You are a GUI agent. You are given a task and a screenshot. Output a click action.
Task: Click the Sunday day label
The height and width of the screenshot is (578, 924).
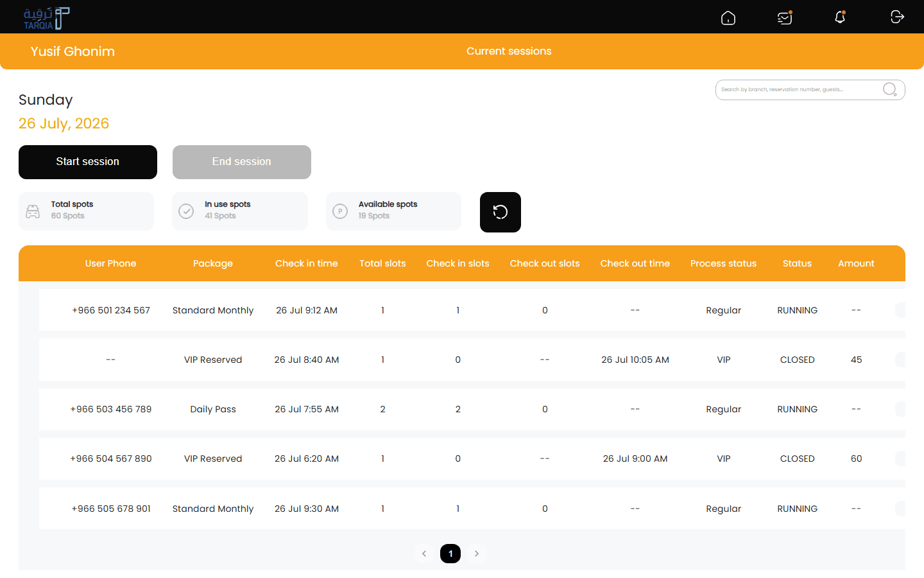click(46, 100)
